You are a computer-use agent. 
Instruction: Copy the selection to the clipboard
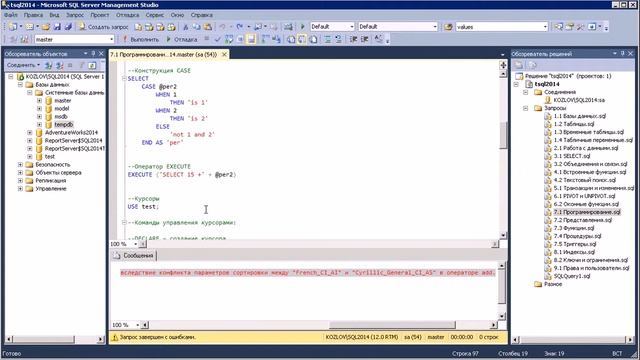click(196, 27)
